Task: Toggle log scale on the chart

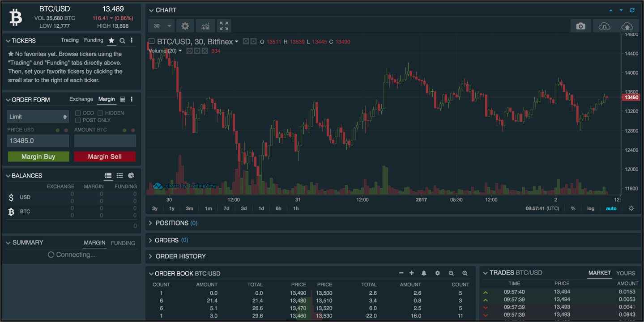Action: [x=591, y=208]
